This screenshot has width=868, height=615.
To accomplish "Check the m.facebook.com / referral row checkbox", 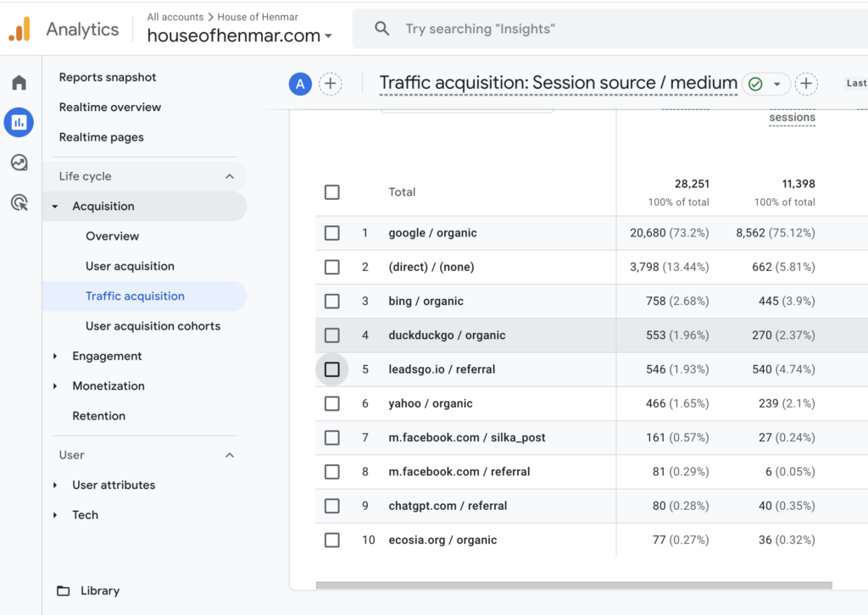I will coord(332,472).
